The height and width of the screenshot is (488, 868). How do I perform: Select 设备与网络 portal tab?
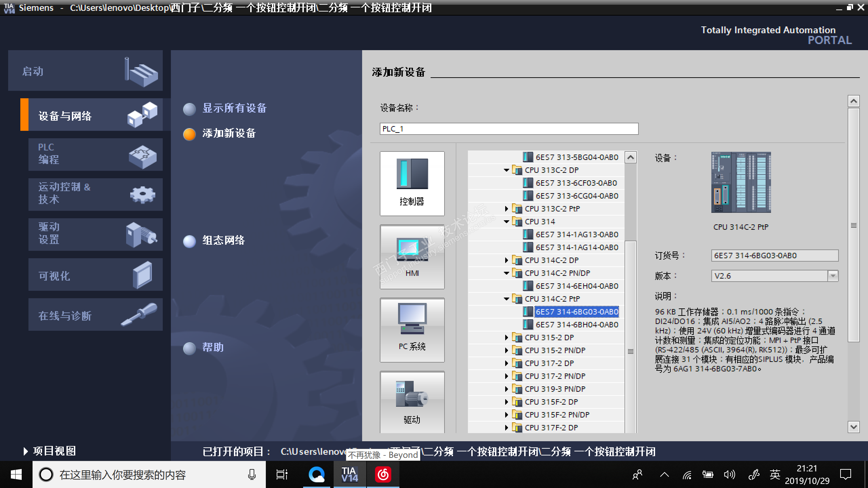pos(92,115)
